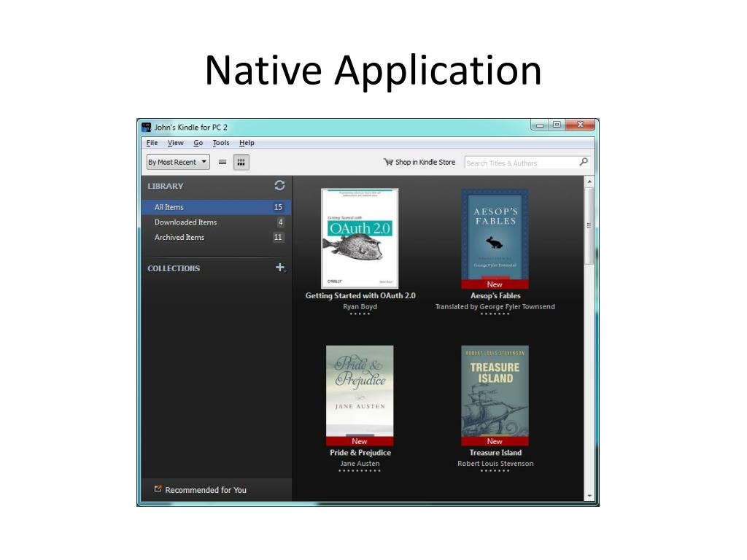Click the LIBRARY section header
Image resolution: width=747 pixels, height=560 pixels.
click(x=166, y=186)
